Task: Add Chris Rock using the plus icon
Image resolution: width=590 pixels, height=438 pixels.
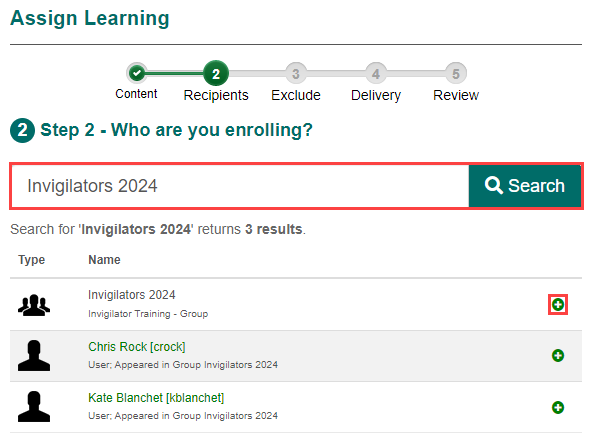Action: coord(558,356)
